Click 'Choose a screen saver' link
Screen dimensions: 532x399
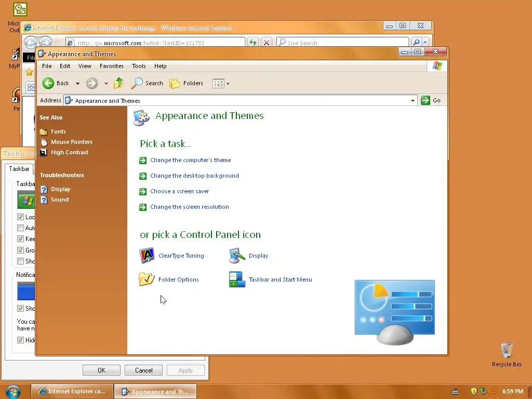pyautogui.click(x=179, y=191)
